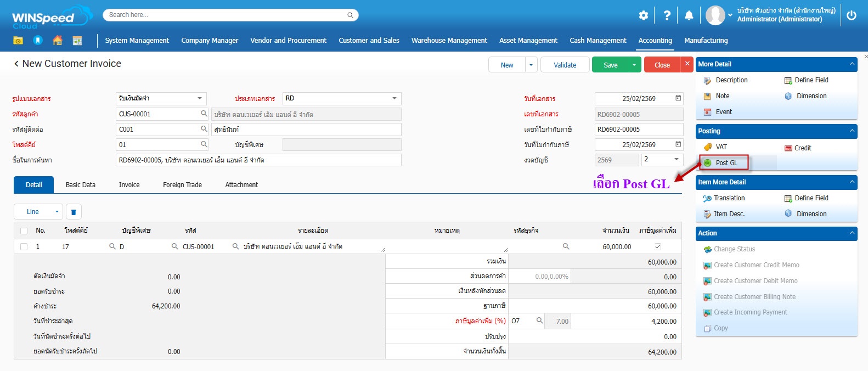This screenshot has width=868, height=371.
Task: Delete line using the trash icon
Action: pos(74,212)
